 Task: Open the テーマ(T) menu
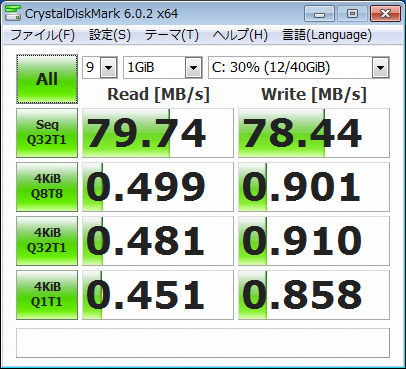(172, 35)
